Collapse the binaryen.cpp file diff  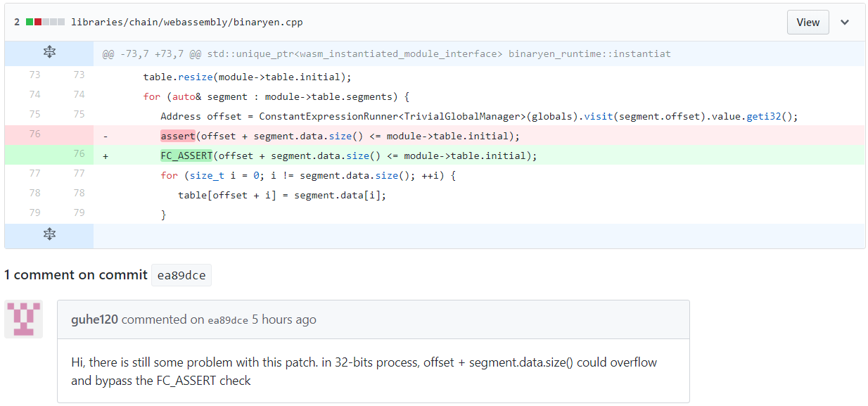click(x=845, y=23)
